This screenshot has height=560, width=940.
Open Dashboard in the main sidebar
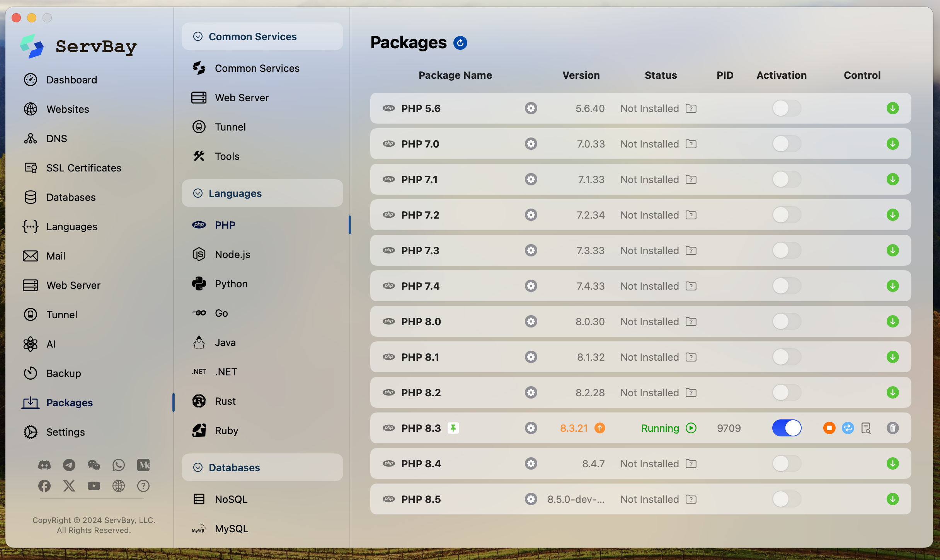(72, 80)
